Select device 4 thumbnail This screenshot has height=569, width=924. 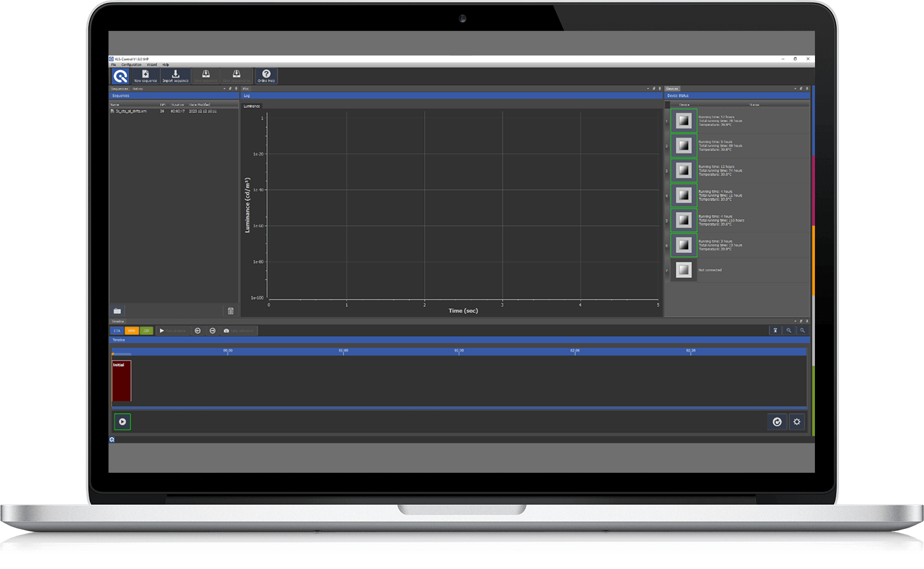click(684, 195)
